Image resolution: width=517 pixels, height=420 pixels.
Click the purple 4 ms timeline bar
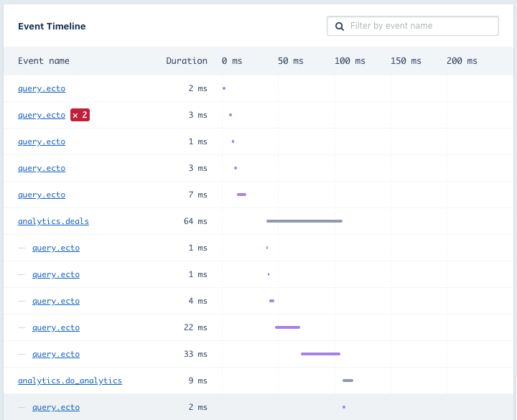click(271, 301)
